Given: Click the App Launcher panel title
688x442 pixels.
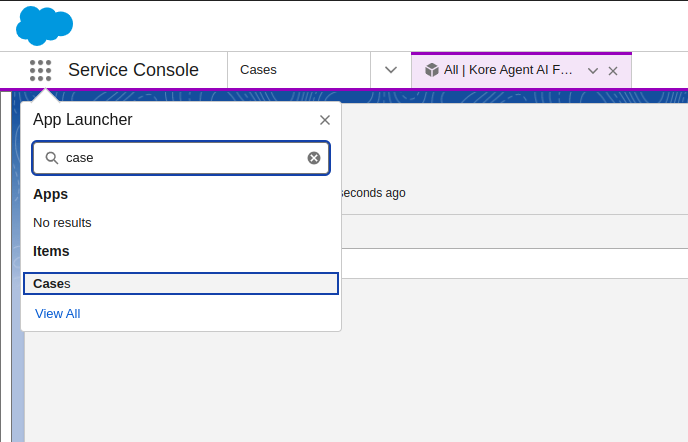Looking at the screenshot, I should [83, 120].
